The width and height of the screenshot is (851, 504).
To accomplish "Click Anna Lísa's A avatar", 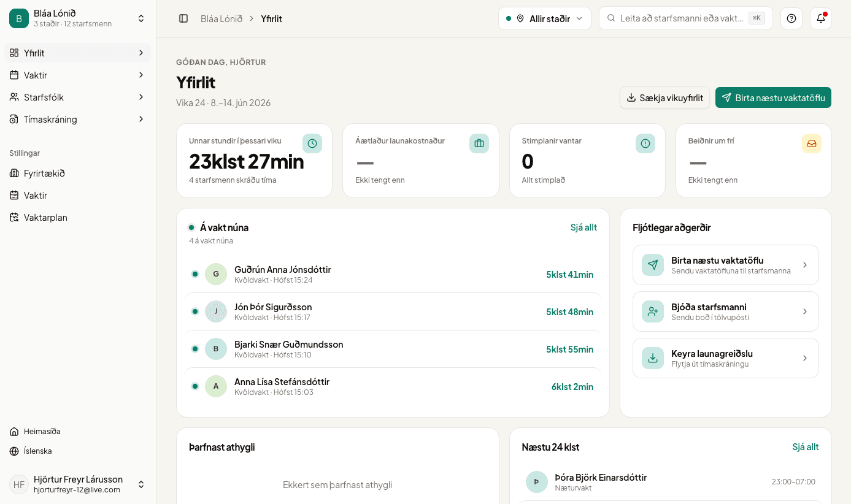I will pos(216,386).
